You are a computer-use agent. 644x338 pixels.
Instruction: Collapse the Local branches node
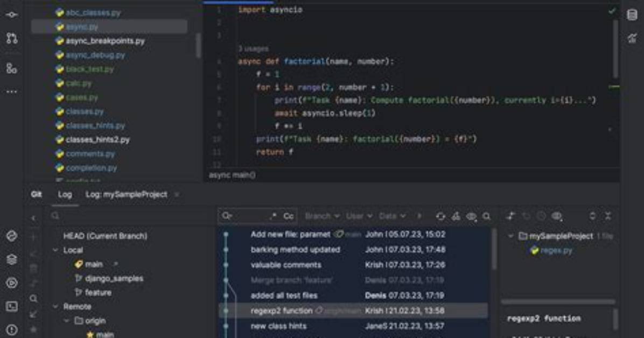[55, 250]
